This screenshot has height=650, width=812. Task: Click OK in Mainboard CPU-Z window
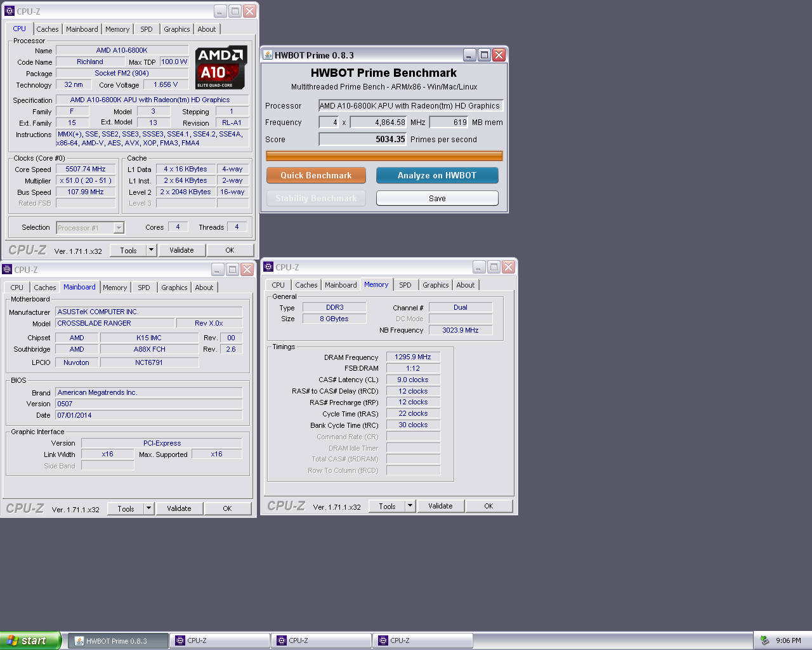coord(227,508)
